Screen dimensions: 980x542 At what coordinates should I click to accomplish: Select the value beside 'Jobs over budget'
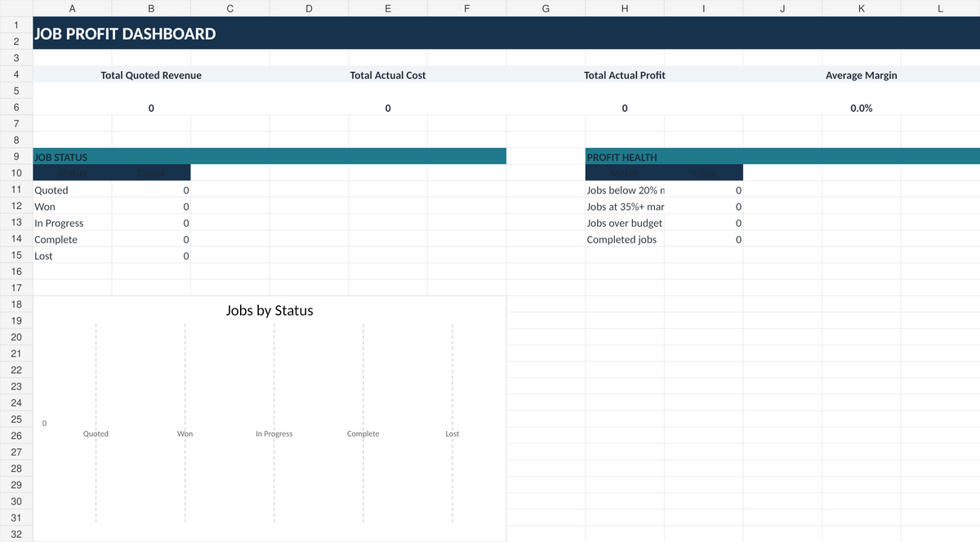704,223
